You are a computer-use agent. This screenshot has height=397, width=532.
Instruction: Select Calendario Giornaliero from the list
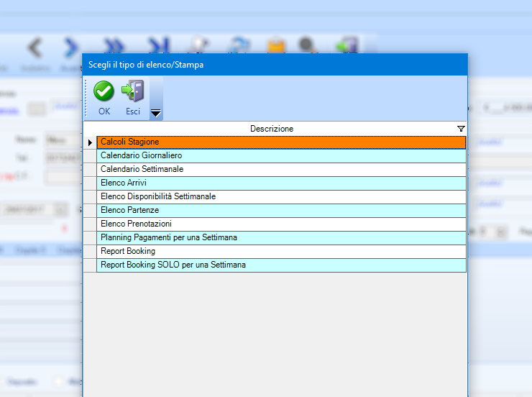point(280,155)
